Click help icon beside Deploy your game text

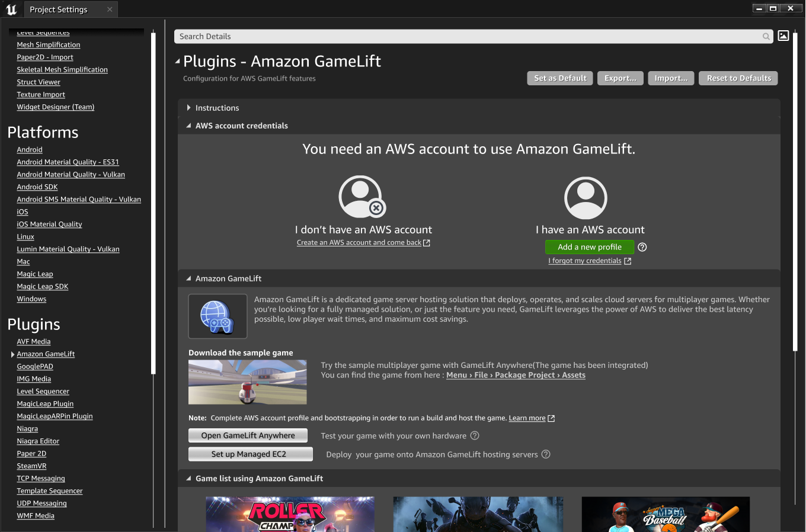[546, 454]
